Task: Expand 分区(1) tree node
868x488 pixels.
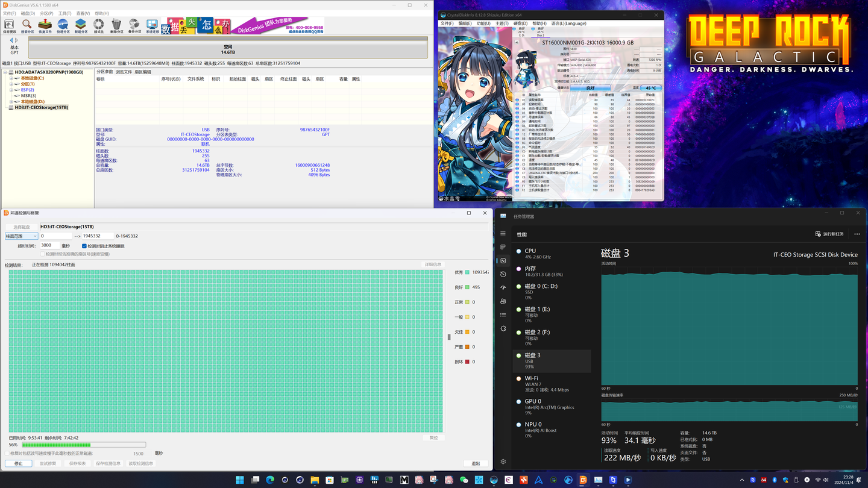Action: pos(11,84)
